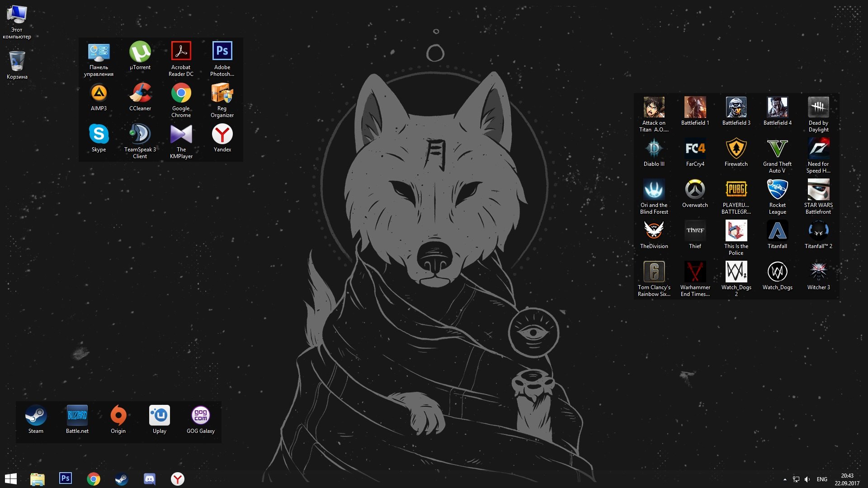Toggle network connection status icon
Screen dimensions: 868x488
(796, 479)
